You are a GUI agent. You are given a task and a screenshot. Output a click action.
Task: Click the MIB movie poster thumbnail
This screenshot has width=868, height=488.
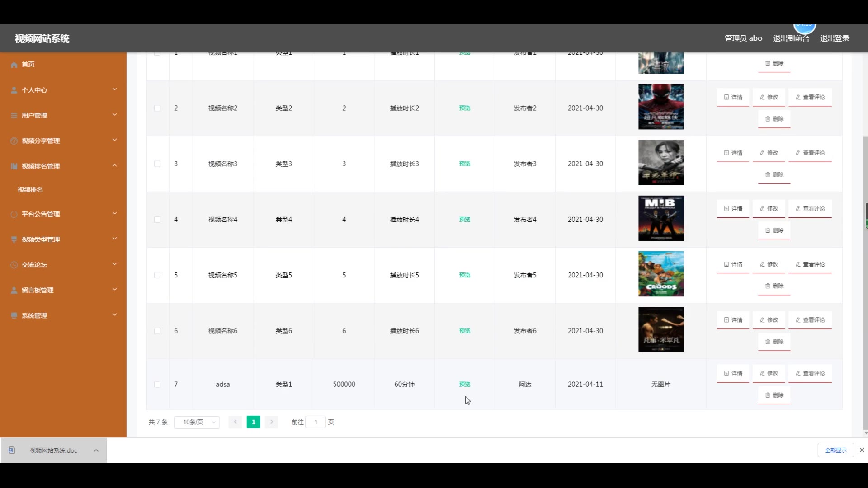click(660, 218)
